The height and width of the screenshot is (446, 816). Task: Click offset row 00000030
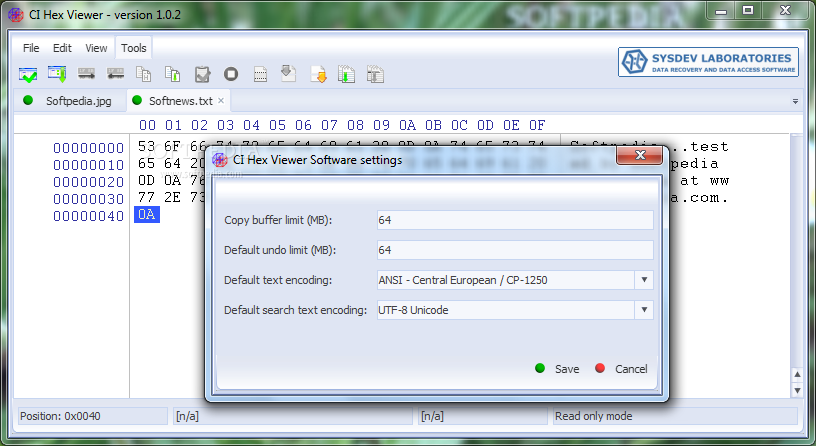click(x=88, y=199)
